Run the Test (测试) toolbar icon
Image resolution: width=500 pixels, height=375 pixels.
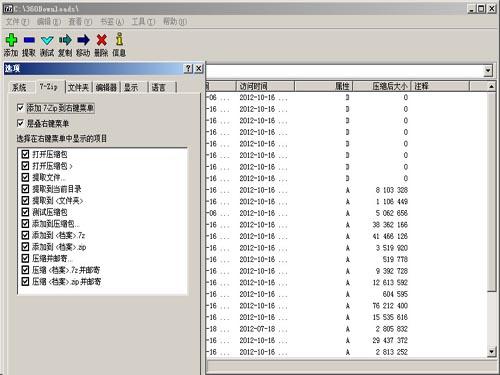pyautogui.click(x=47, y=40)
